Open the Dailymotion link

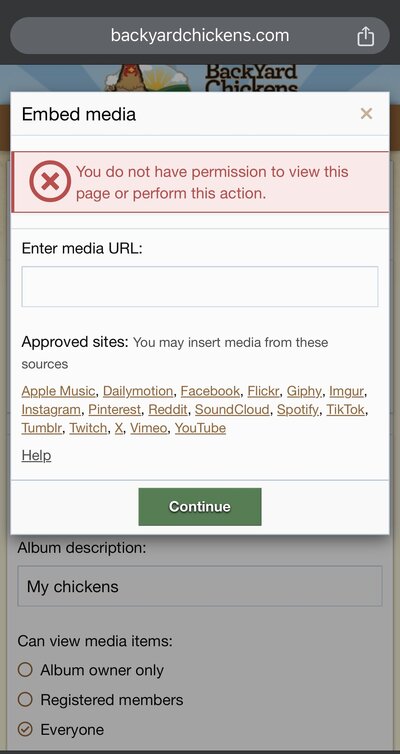(138, 391)
